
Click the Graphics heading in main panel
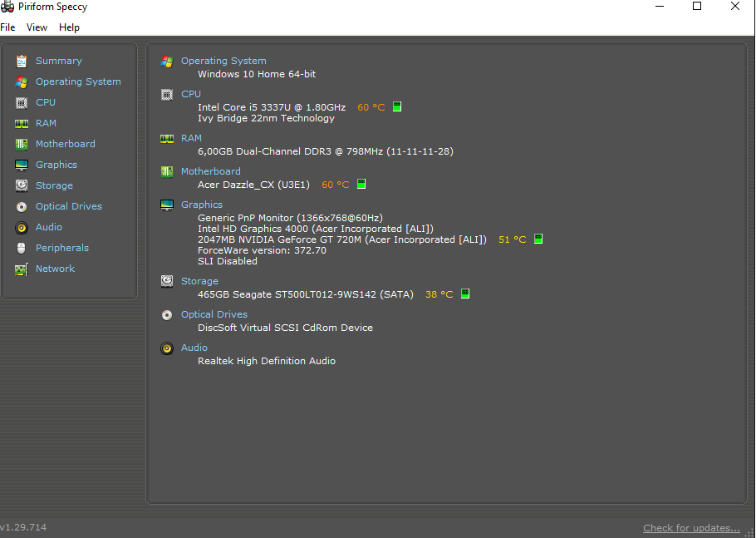(x=202, y=205)
